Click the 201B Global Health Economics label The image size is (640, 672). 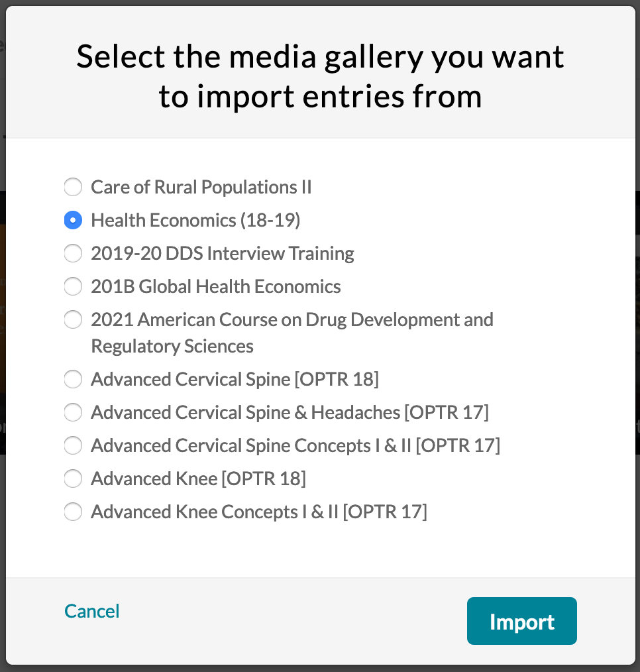[215, 286]
